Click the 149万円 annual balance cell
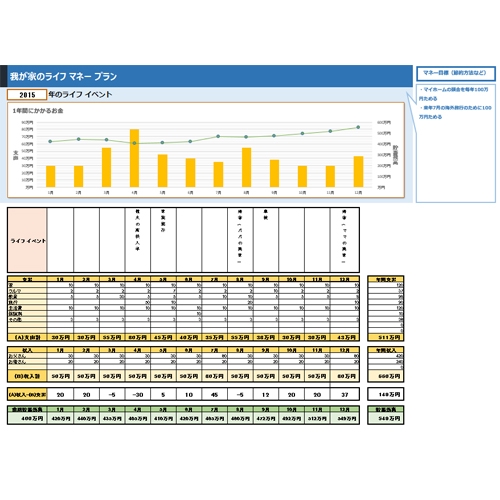This screenshot has height=500, width=500. point(386,394)
